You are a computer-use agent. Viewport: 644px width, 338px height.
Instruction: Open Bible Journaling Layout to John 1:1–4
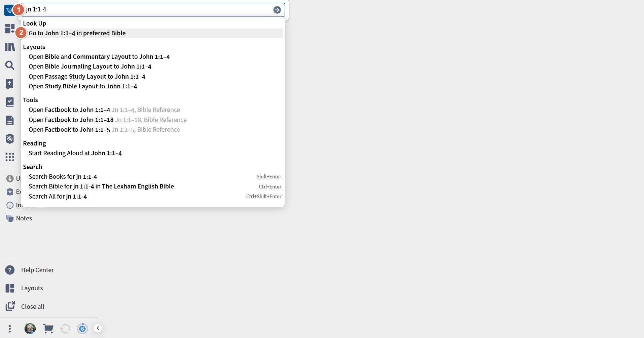90,67
